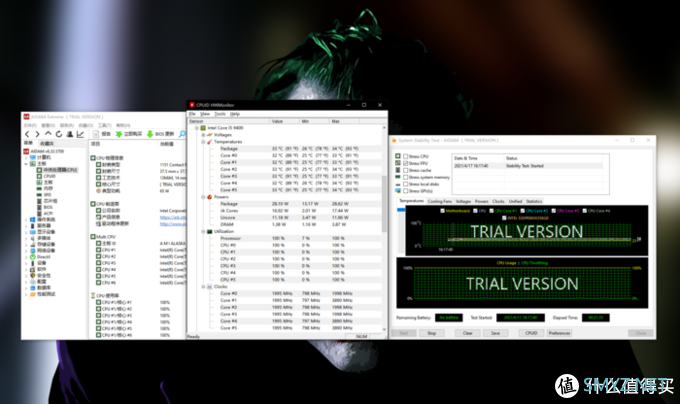Go forward with AIDA64 forward arrow
This screenshot has width=680, height=404.
(37, 134)
